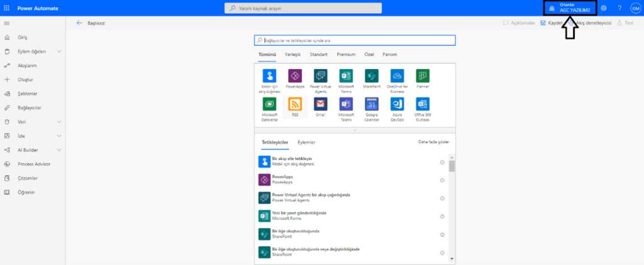Select the Planner connector icon
This screenshot has width=644, height=265.
423,76
